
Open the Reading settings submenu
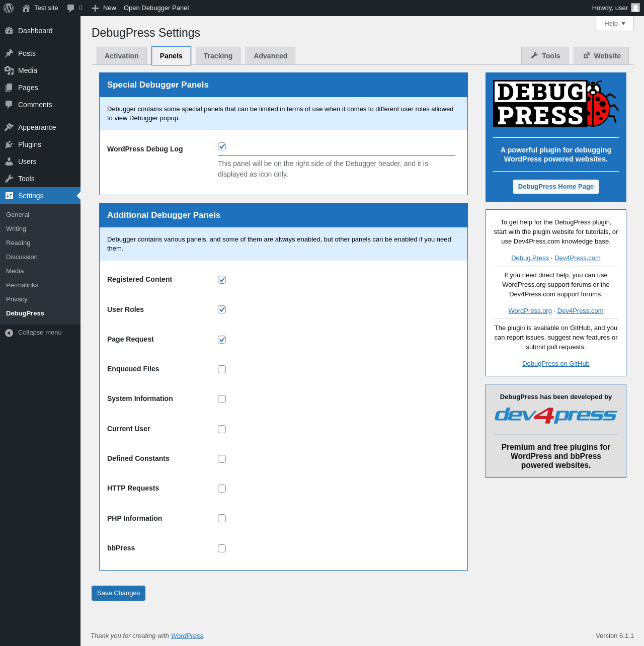(40, 243)
